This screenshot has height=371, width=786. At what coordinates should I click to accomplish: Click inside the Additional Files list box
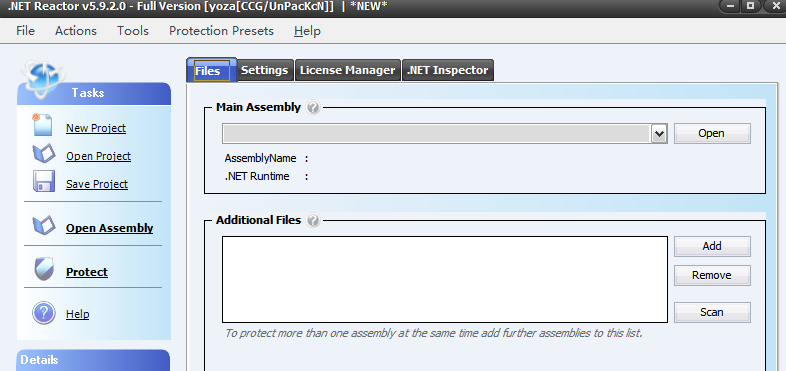(445, 279)
